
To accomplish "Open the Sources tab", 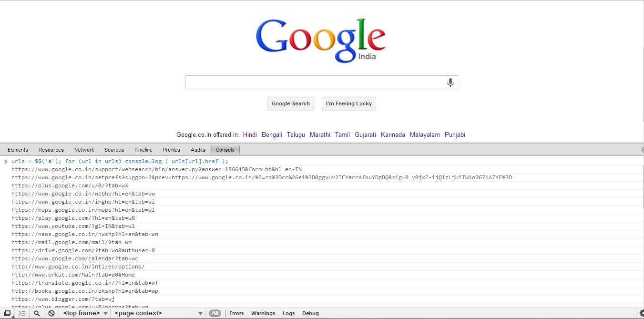I will (114, 150).
